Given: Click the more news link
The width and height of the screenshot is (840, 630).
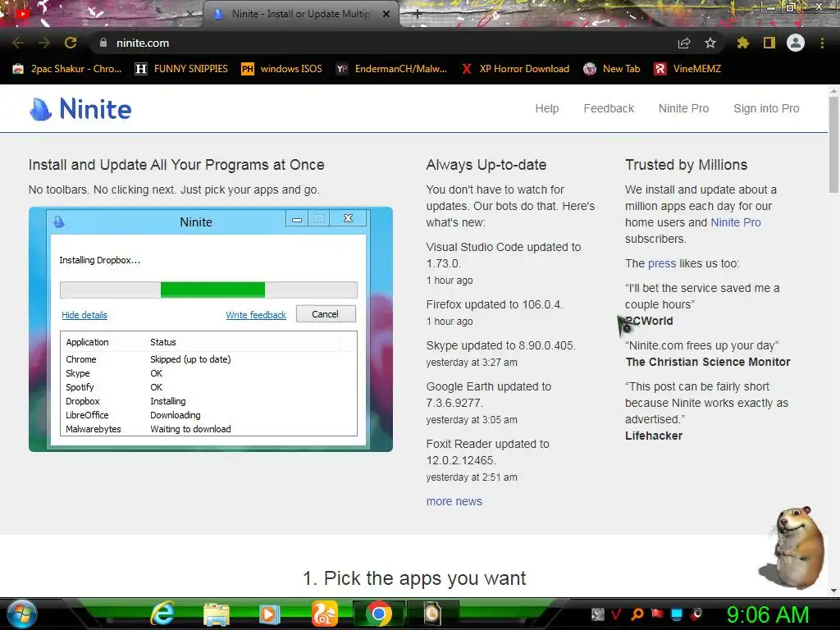Looking at the screenshot, I should (x=454, y=501).
